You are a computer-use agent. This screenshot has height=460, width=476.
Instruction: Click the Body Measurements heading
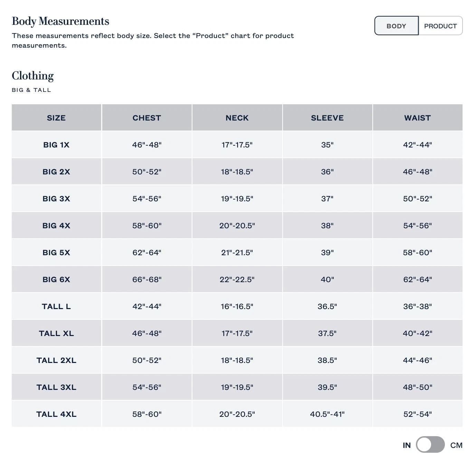pyautogui.click(x=60, y=21)
